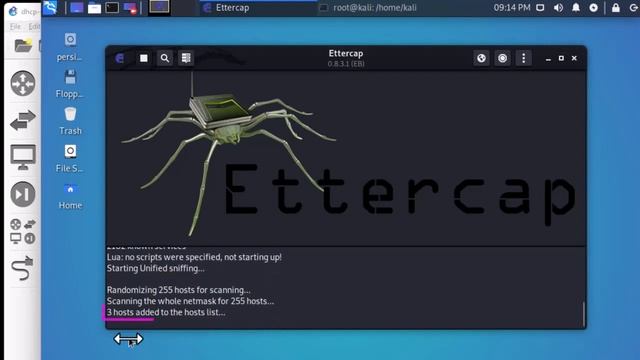Launch file manager from the top panel
This screenshot has height=360, width=640.
coord(94,8)
